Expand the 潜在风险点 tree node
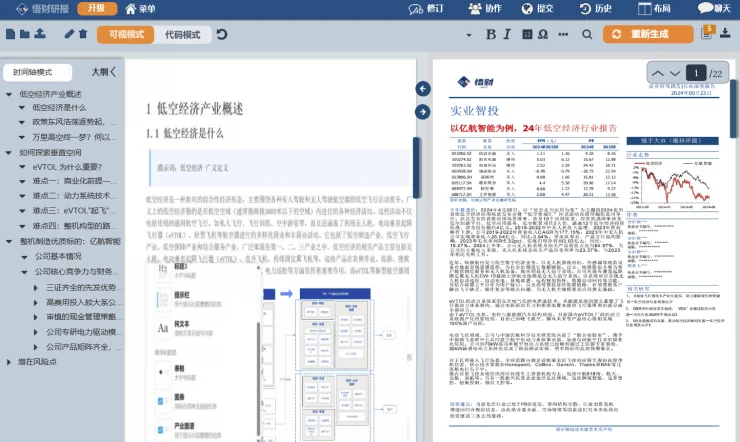Viewport: 740px width, 442px height. pyautogui.click(x=8, y=362)
